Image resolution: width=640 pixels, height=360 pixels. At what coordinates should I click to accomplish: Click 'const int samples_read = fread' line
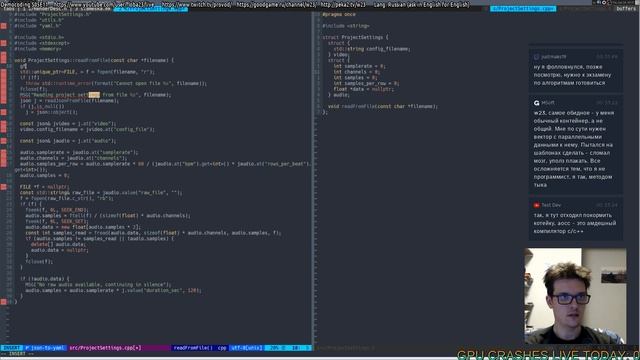click(x=153, y=233)
